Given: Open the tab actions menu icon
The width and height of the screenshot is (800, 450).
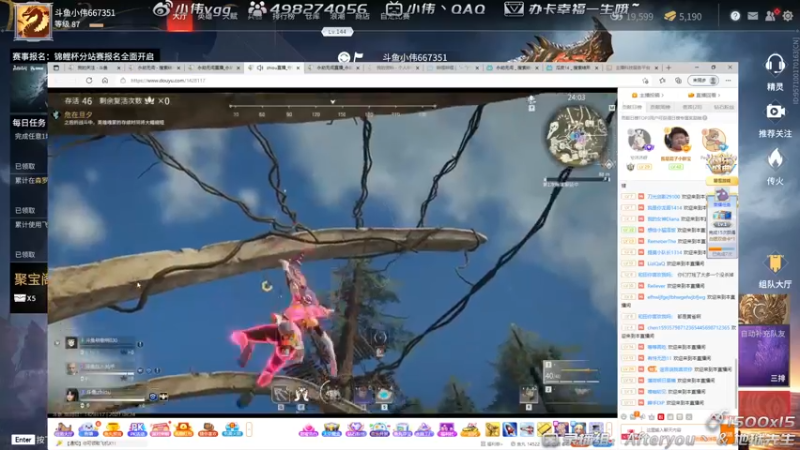Looking at the screenshot, I should [x=56, y=67].
